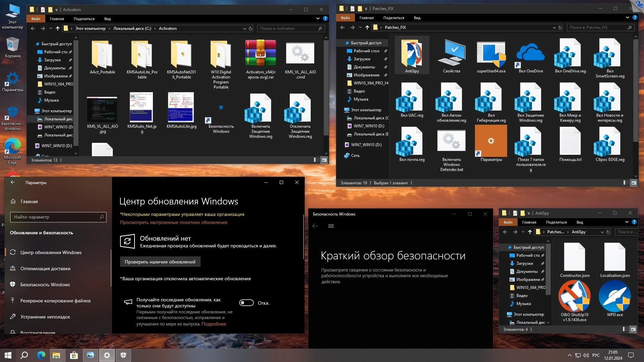Open Просмотреть настроенные политики обновления link
The image size is (644, 362).
tap(173, 222)
